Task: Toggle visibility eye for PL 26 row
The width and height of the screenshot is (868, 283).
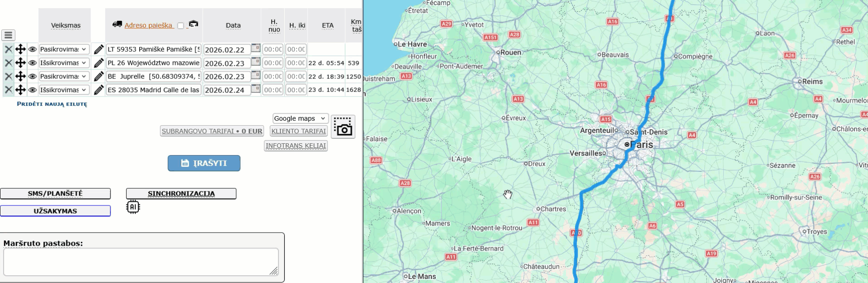Action: coord(32,63)
